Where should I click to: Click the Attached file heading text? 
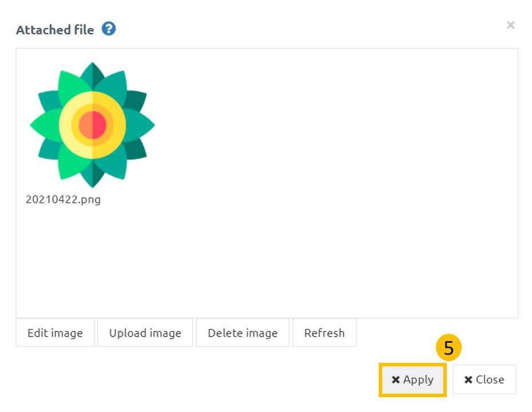tap(55, 30)
